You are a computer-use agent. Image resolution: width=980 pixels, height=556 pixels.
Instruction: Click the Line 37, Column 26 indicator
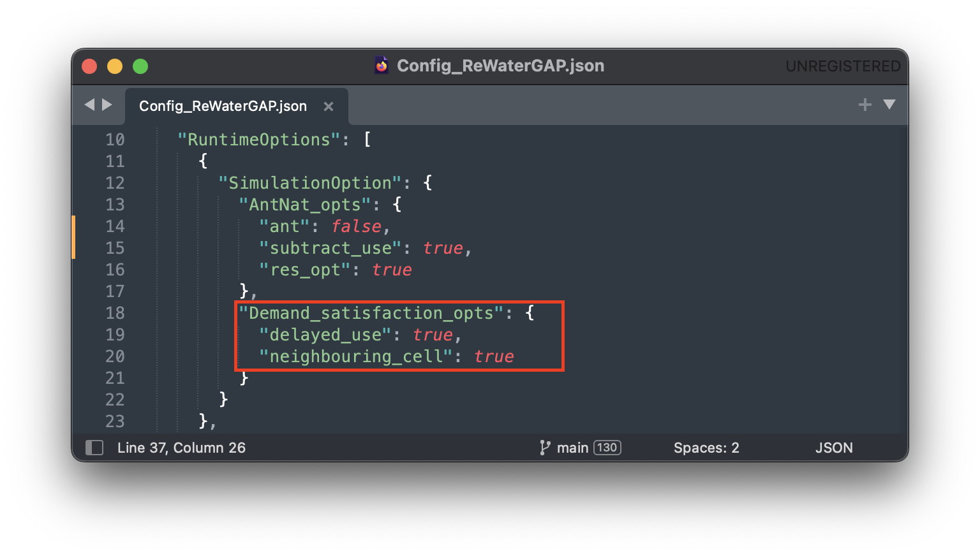(x=181, y=448)
